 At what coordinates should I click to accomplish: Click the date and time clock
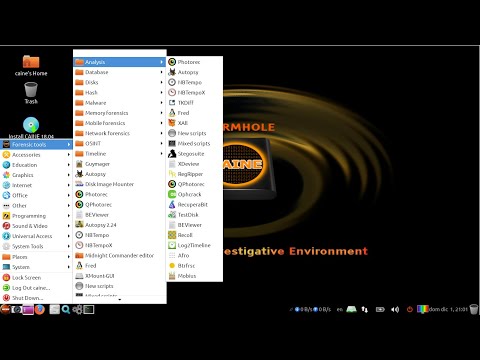(448, 310)
